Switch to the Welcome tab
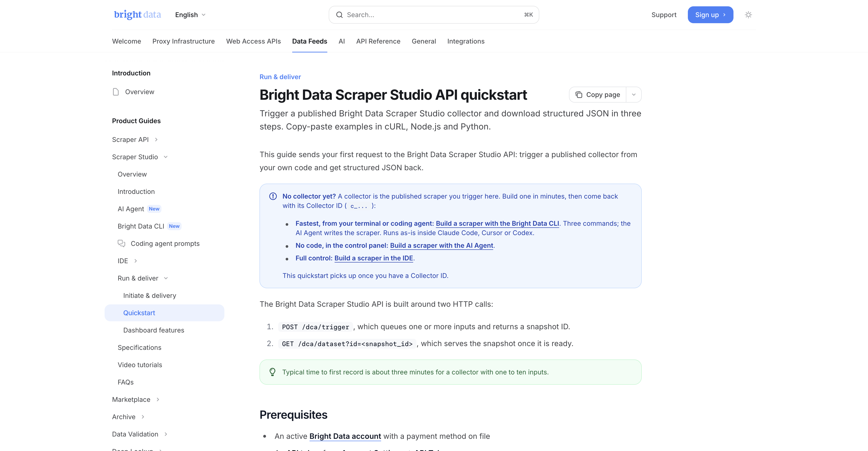This screenshot has height=451, width=868. pyautogui.click(x=127, y=41)
